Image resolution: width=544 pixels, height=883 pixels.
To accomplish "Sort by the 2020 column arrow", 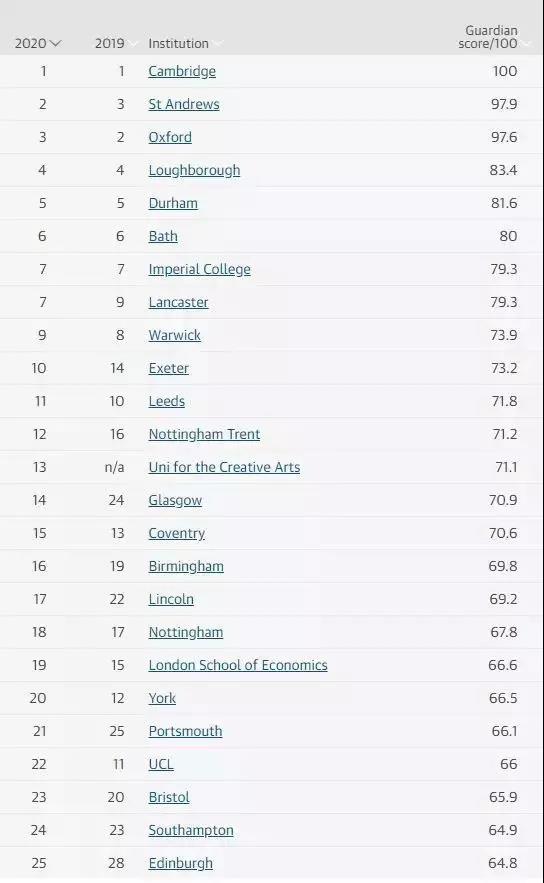I will [x=55, y=43].
